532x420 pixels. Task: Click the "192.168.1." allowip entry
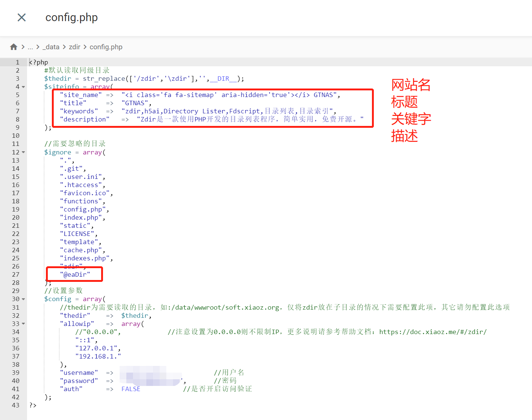[x=98, y=356]
